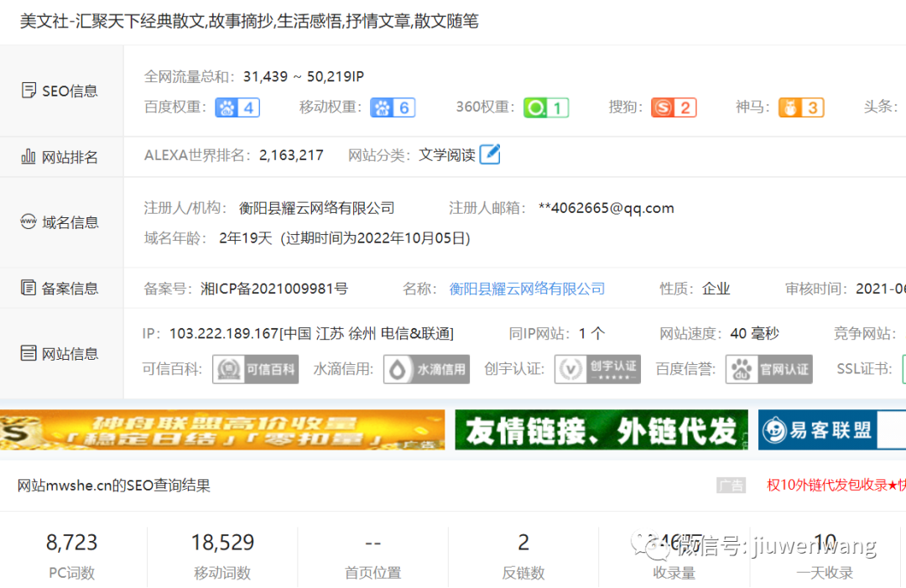
Task: Select the 网站排名 section label
Action: [x=70, y=157]
